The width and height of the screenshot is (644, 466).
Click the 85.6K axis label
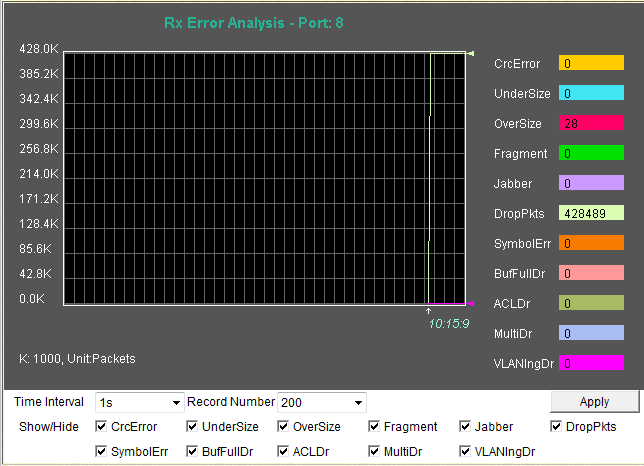(x=35, y=249)
